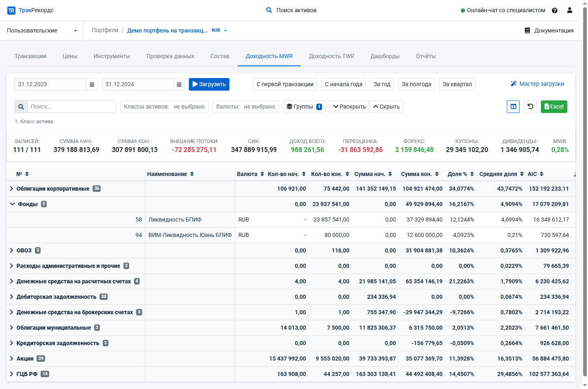The width and height of the screenshot is (588, 389).
Task: Click Скрыть to collapse all groups
Action: tap(386, 106)
